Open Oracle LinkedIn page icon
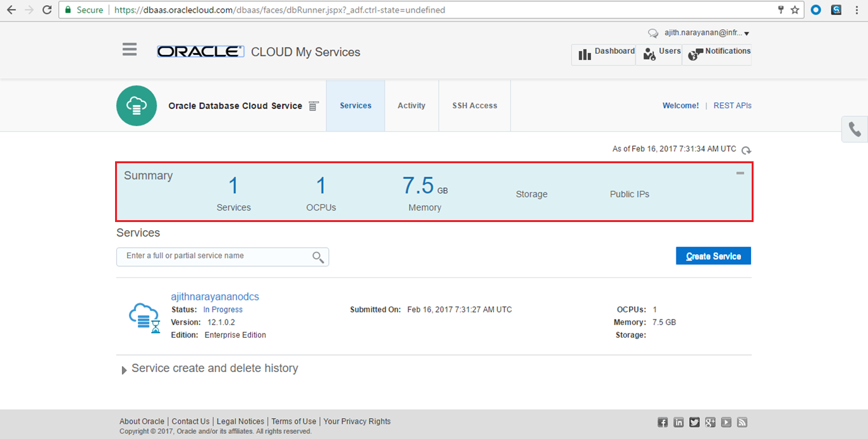Screen dimensions: 868x439 click(x=678, y=423)
